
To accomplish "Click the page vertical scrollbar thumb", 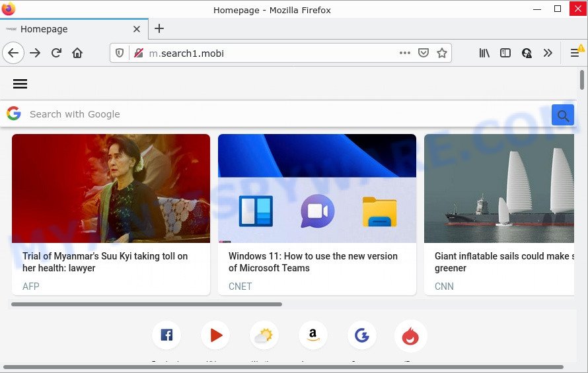I will coord(582,80).
